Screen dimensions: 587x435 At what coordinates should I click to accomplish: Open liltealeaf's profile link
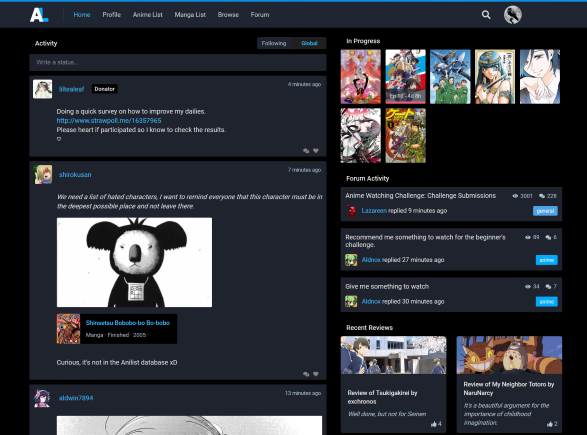(71, 89)
